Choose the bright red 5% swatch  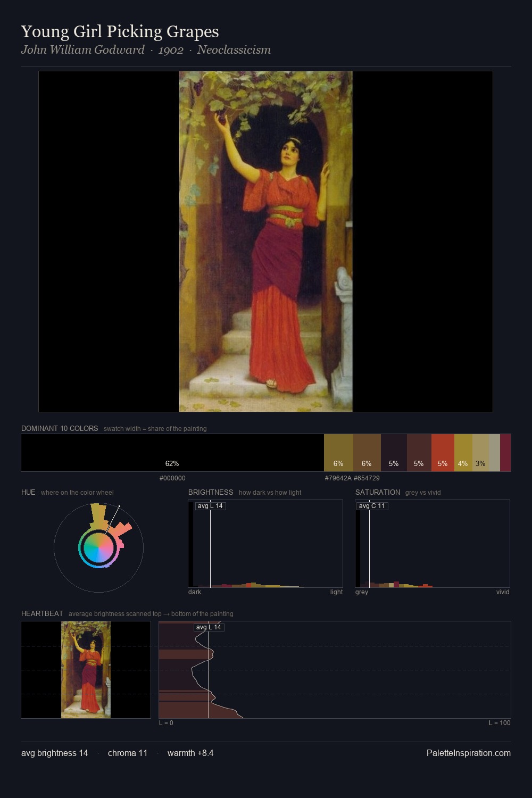[443, 453]
